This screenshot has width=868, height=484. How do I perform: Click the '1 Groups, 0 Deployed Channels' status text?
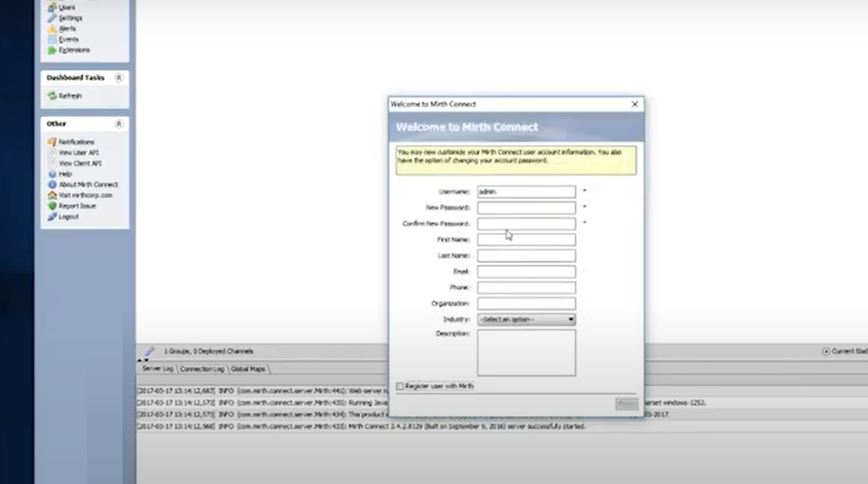(208, 351)
